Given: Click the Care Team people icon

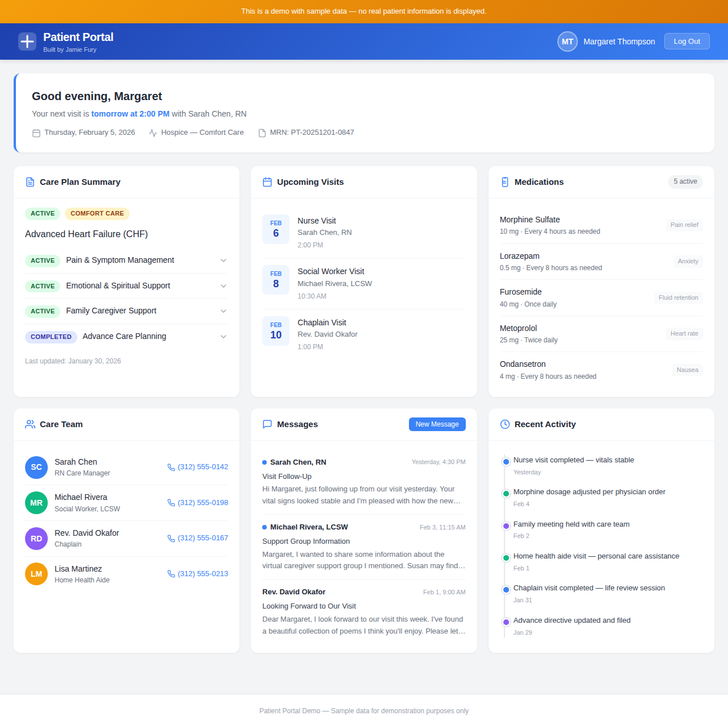Looking at the screenshot, I should click(x=30, y=424).
